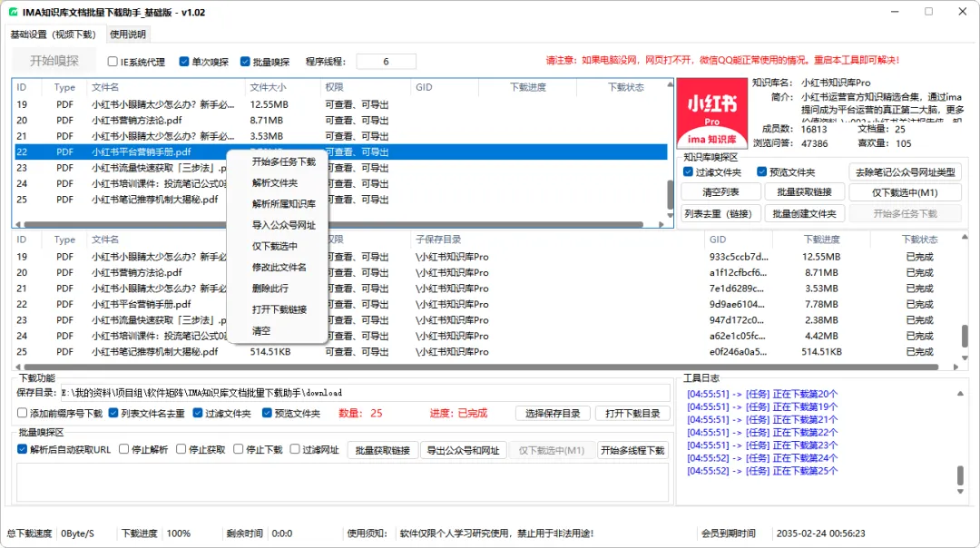Screen dimensions: 980x548
Task: Click 选择保存目录 button
Action: tap(553, 414)
